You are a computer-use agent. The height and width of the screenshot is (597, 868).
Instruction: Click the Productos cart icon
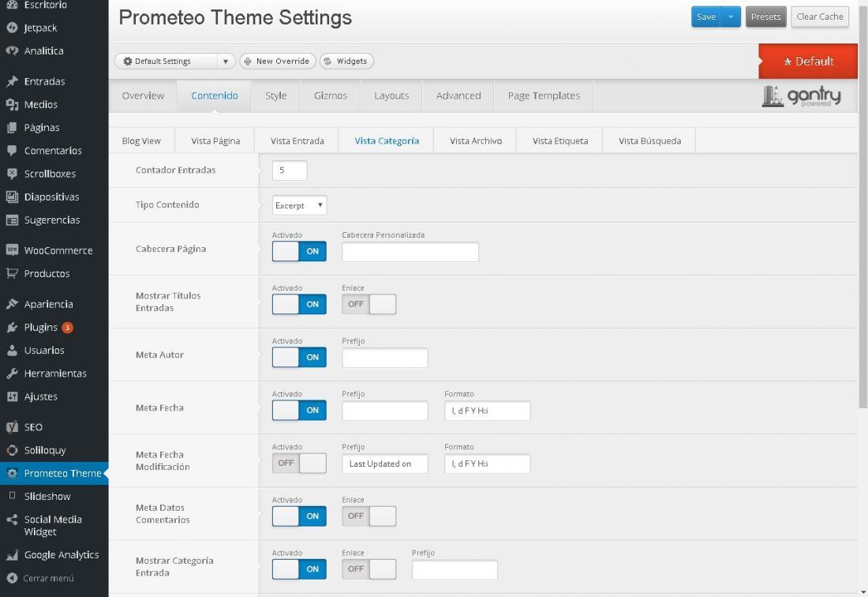coord(12,273)
